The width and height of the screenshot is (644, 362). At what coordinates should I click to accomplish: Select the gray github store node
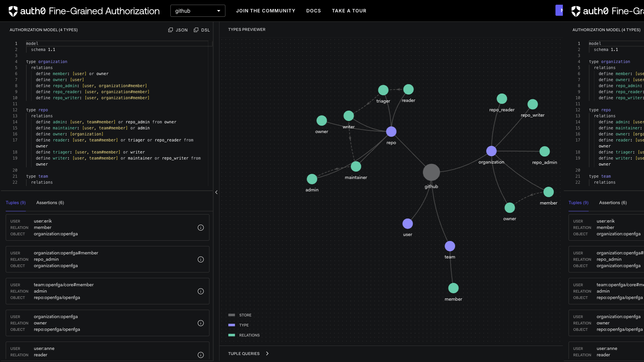[431, 172]
